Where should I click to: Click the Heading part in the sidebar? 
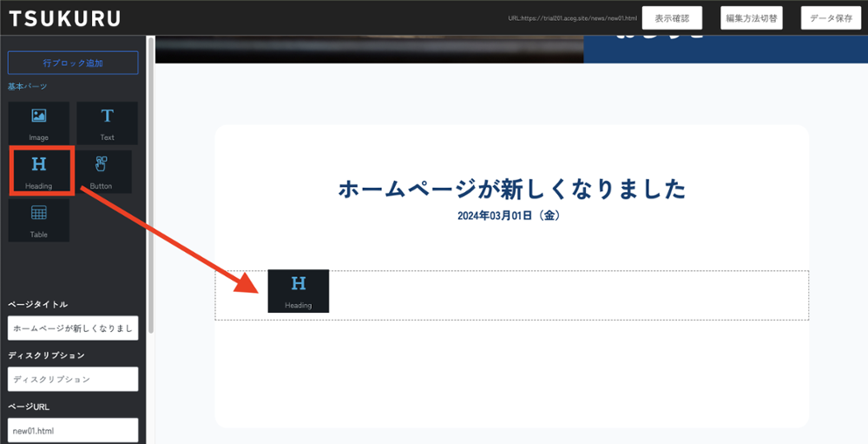pos(39,171)
